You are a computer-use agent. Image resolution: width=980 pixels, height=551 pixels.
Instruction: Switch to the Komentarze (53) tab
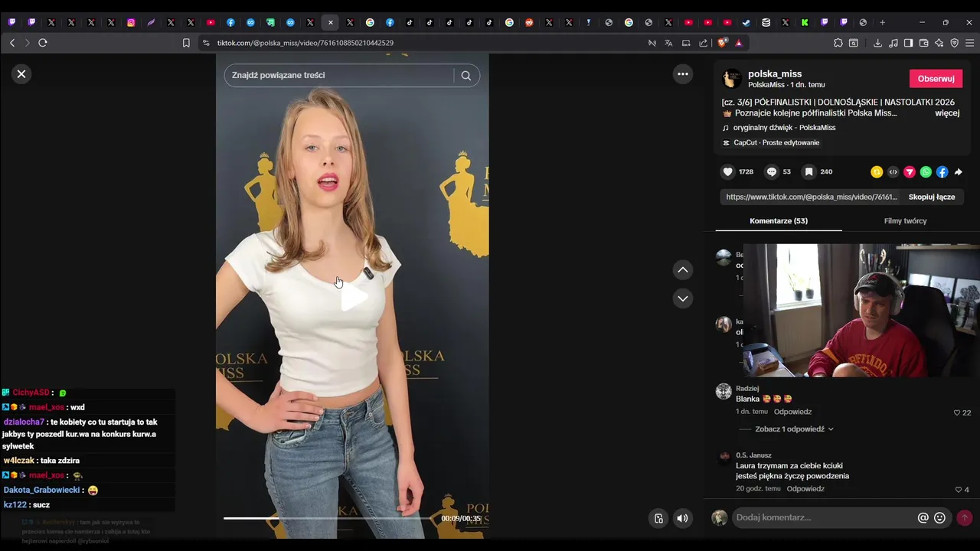(x=779, y=221)
